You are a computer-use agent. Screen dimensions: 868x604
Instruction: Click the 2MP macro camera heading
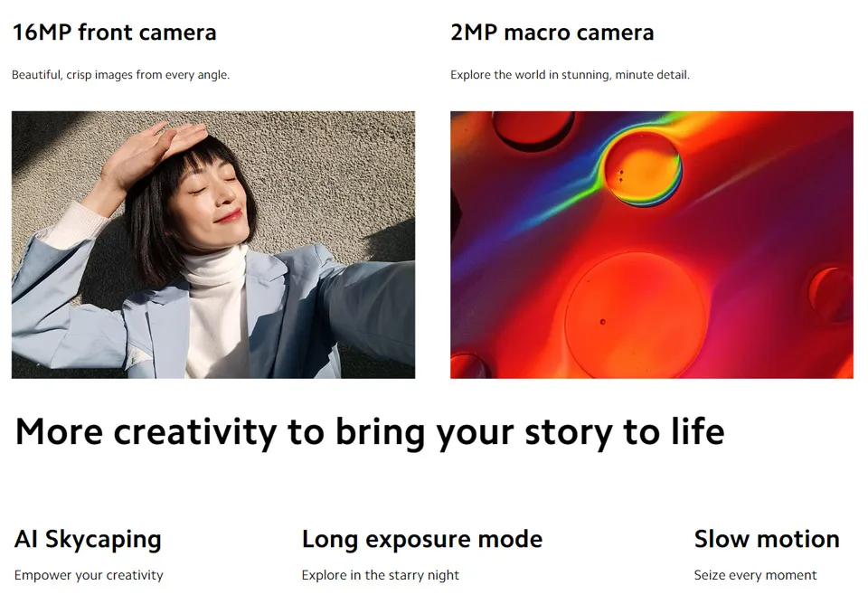coord(552,33)
